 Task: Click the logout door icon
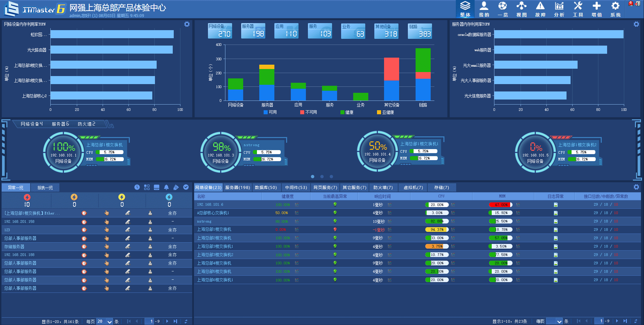click(638, 4)
